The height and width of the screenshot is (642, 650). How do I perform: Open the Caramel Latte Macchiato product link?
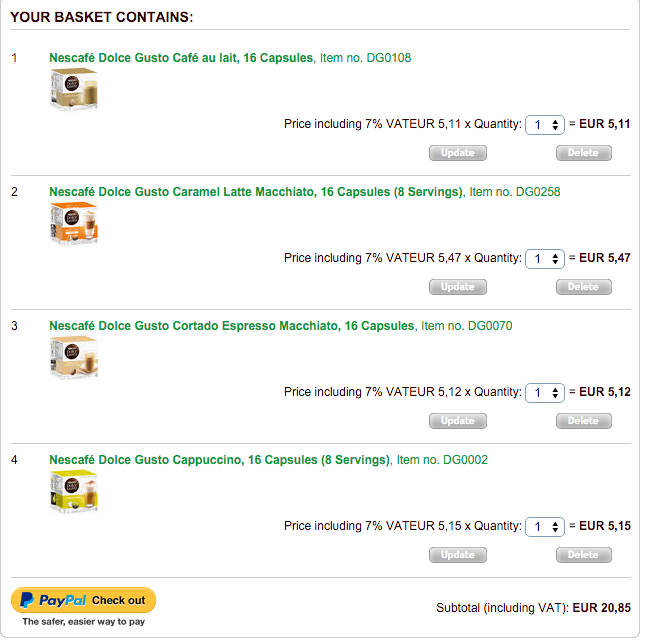[x=255, y=192]
